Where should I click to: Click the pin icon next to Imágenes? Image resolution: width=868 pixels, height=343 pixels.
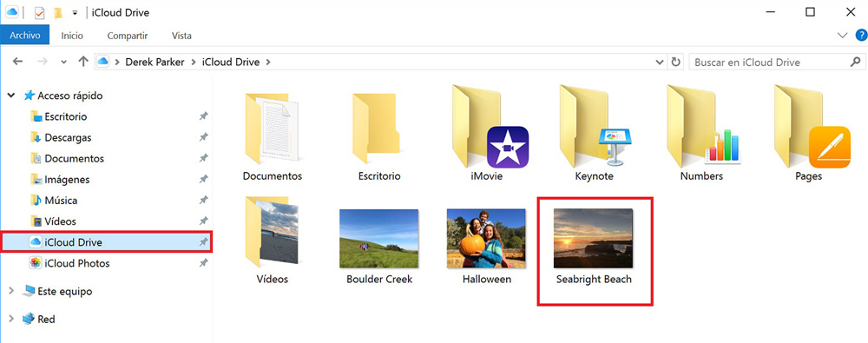(x=204, y=180)
